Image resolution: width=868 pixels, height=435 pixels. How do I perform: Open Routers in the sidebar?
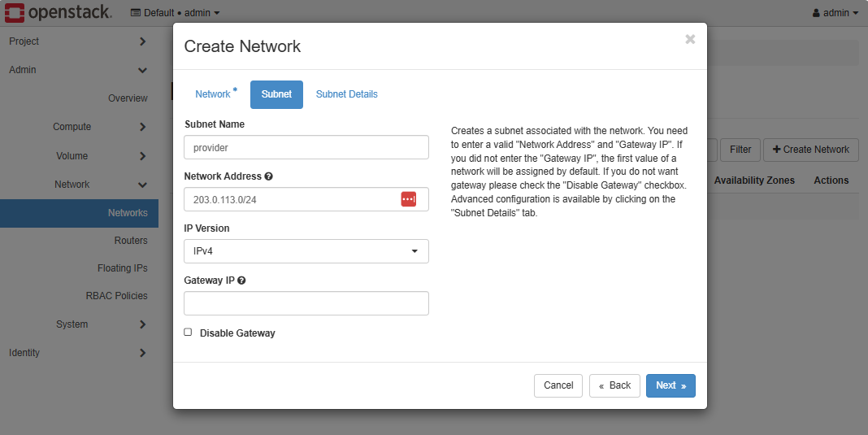130,241
